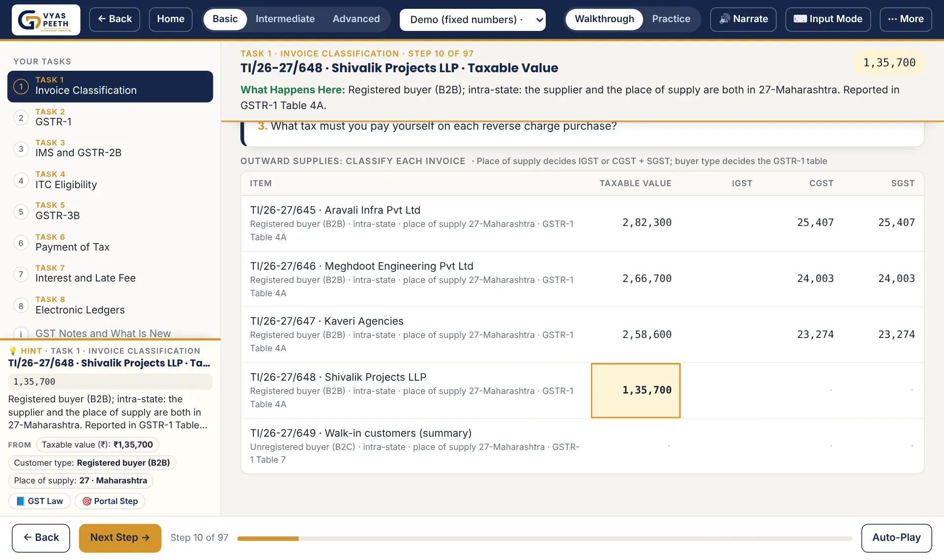This screenshot has height=560, width=944.
Task: Click the GST Notes info circle icon
Action: [x=21, y=334]
